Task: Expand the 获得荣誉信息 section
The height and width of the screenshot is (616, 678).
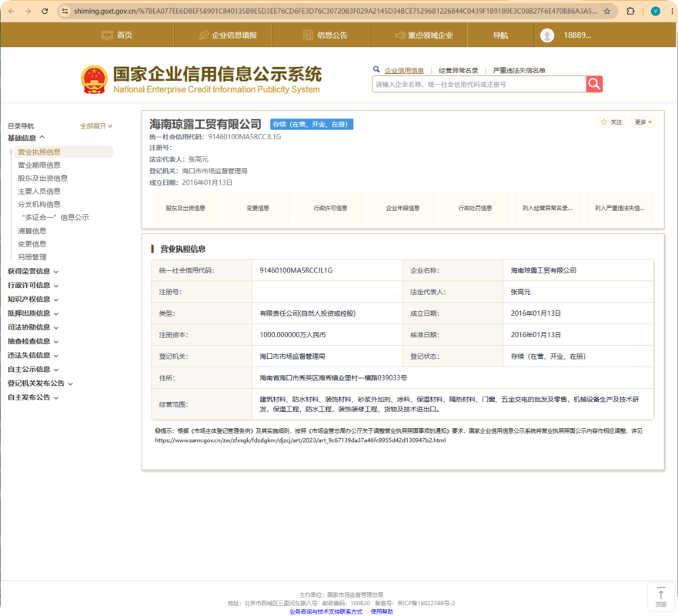Action: pos(33,271)
